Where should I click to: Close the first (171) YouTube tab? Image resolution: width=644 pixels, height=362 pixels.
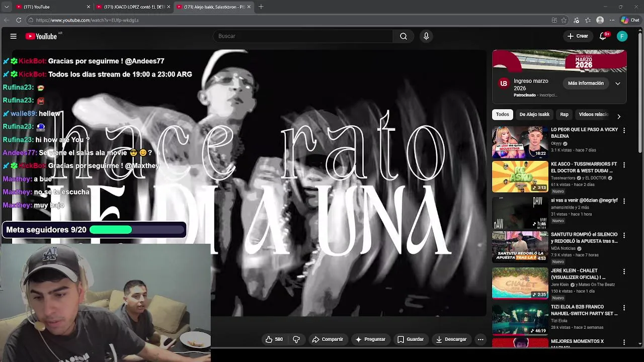click(x=89, y=7)
